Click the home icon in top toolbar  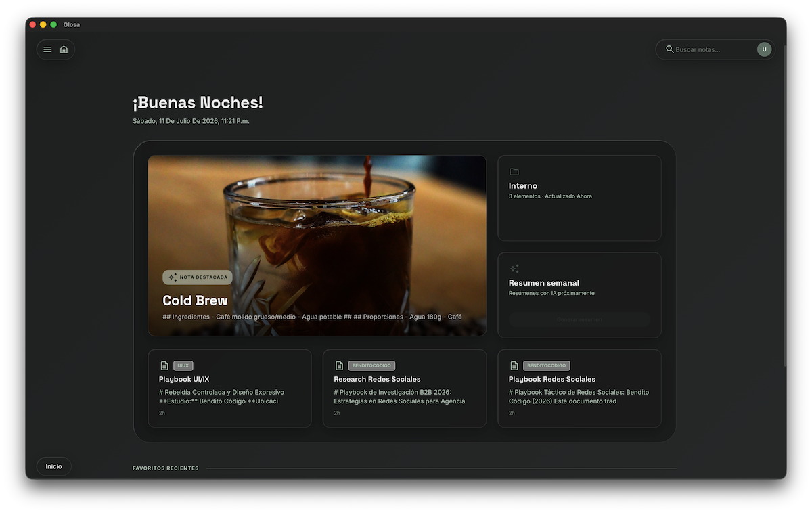coord(64,49)
